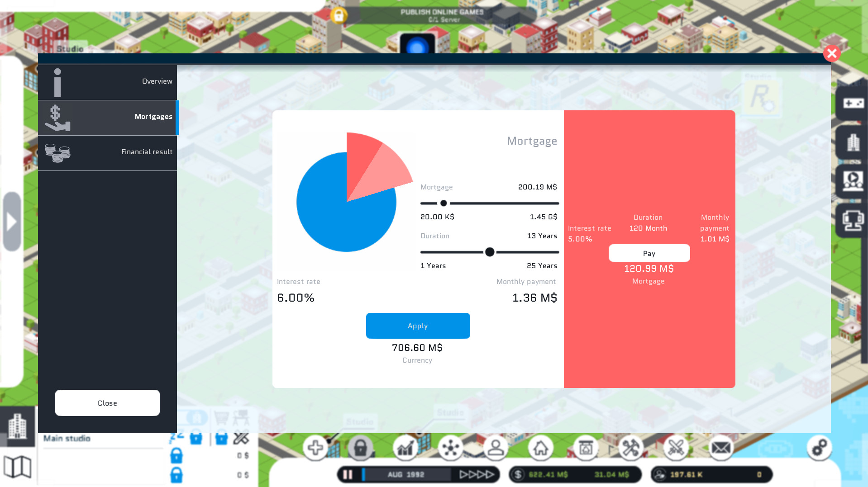Click the staff person icon
Image resolution: width=868 pixels, height=487 pixels.
tap(496, 448)
